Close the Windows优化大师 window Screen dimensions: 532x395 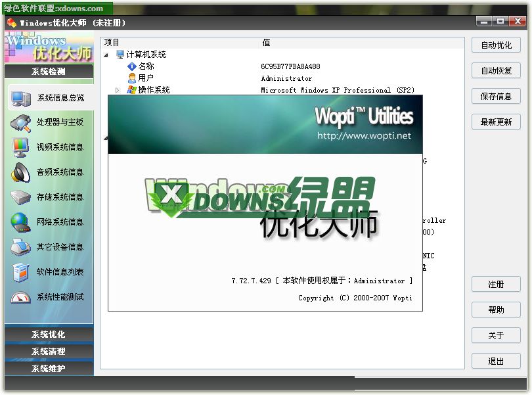518,22
